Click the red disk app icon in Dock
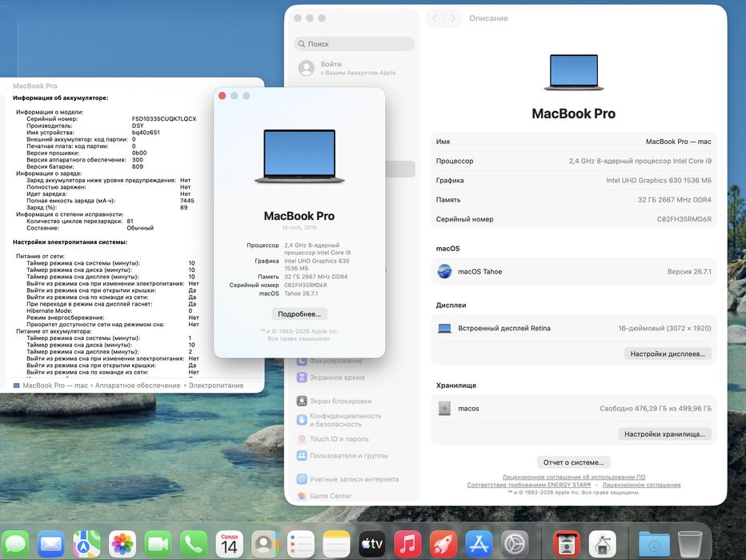Viewport: 746px width, 560px height. click(x=567, y=544)
